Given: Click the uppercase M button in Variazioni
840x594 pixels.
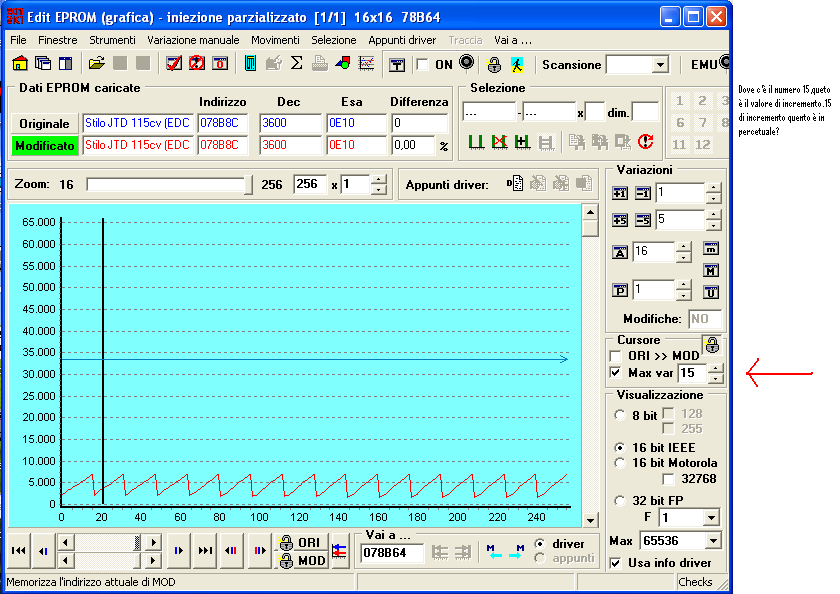Looking at the screenshot, I should 711,270.
